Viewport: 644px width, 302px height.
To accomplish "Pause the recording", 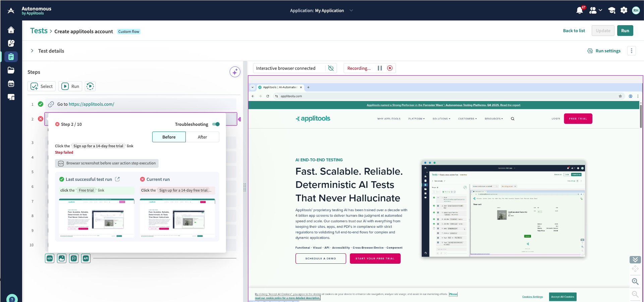I will 380,68.
